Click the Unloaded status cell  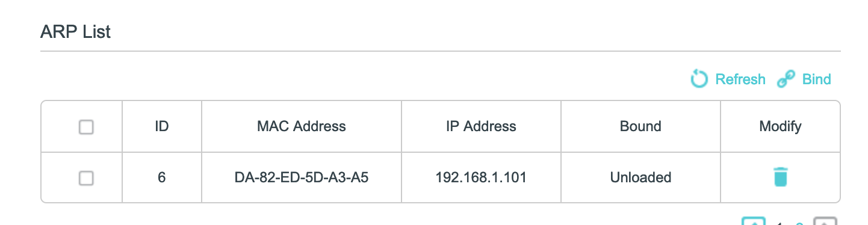pyautogui.click(x=640, y=177)
